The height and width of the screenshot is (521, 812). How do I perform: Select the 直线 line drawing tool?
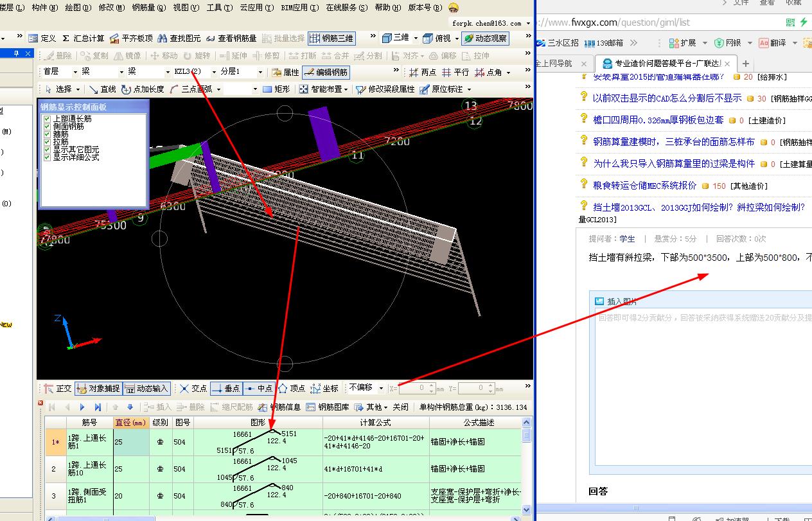coord(103,89)
